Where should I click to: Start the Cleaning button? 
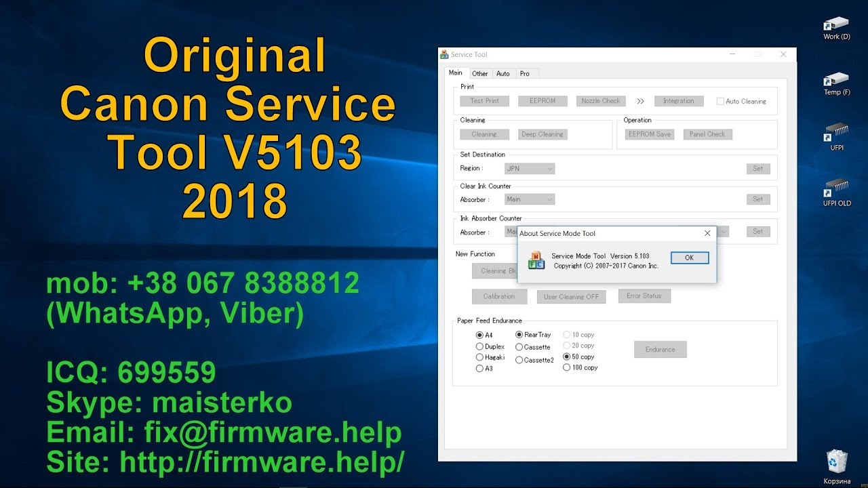click(x=484, y=134)
